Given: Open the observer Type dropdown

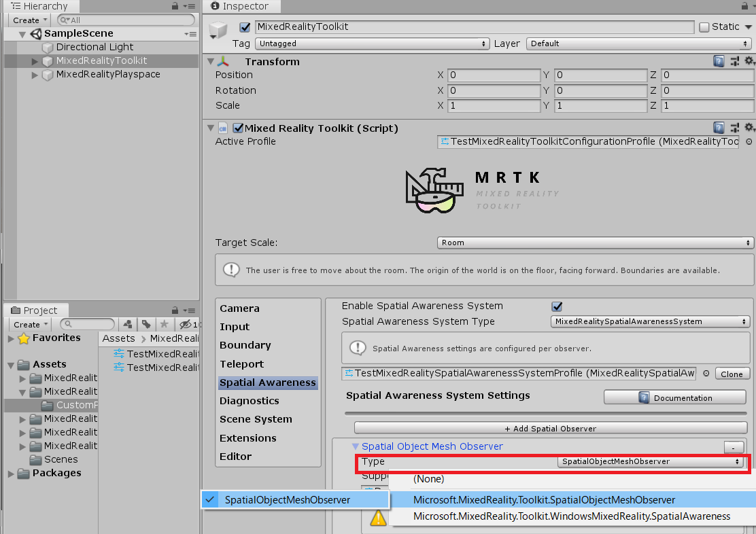Looking at the screenshot, I should (x=650, y=462).
